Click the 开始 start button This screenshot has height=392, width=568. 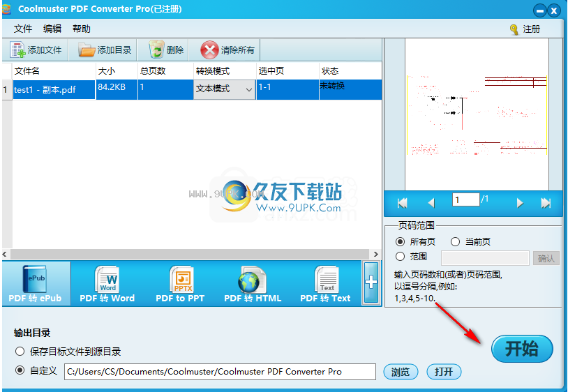click(522, 349)
